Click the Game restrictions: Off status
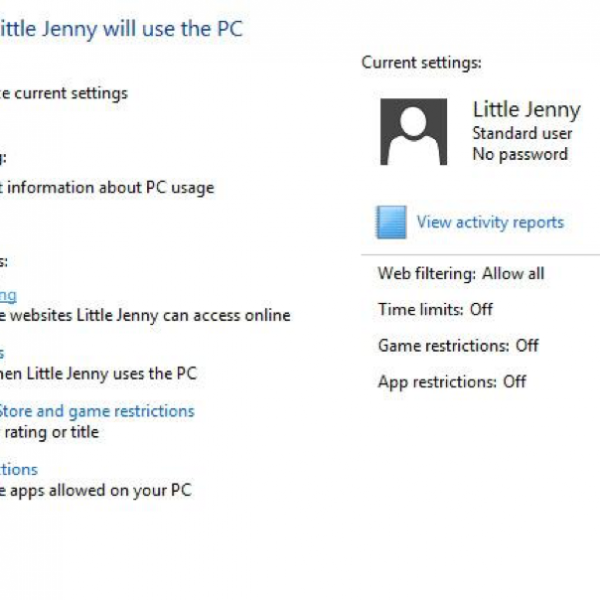 458,345
